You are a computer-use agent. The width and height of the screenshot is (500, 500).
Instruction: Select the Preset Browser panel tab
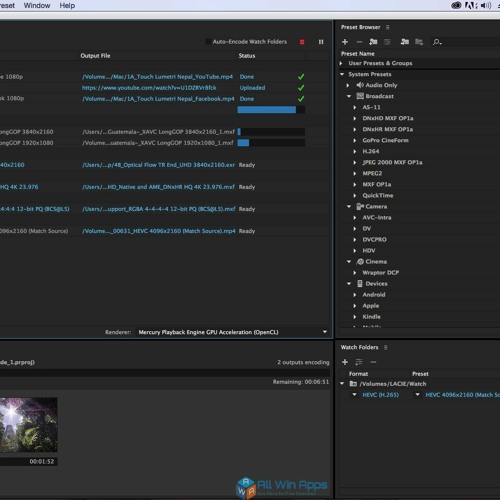pyautogui.click(x=360, y=27)
